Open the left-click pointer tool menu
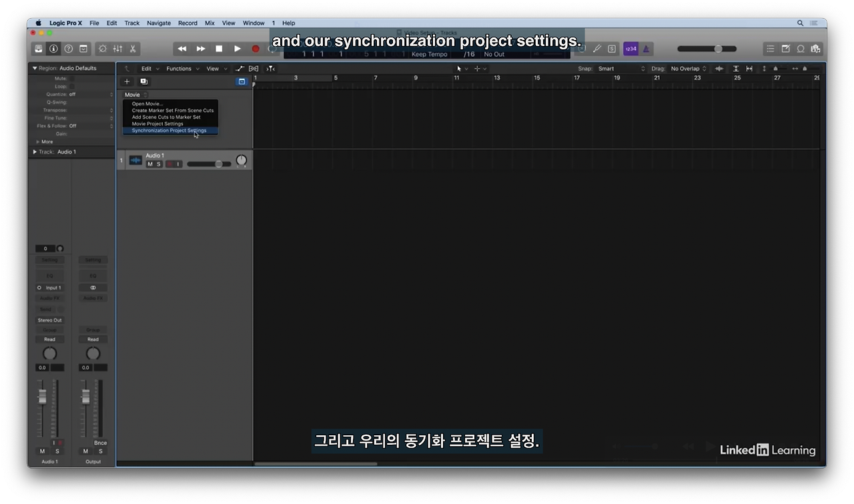854x504 pixels. [x=462, y=69]
